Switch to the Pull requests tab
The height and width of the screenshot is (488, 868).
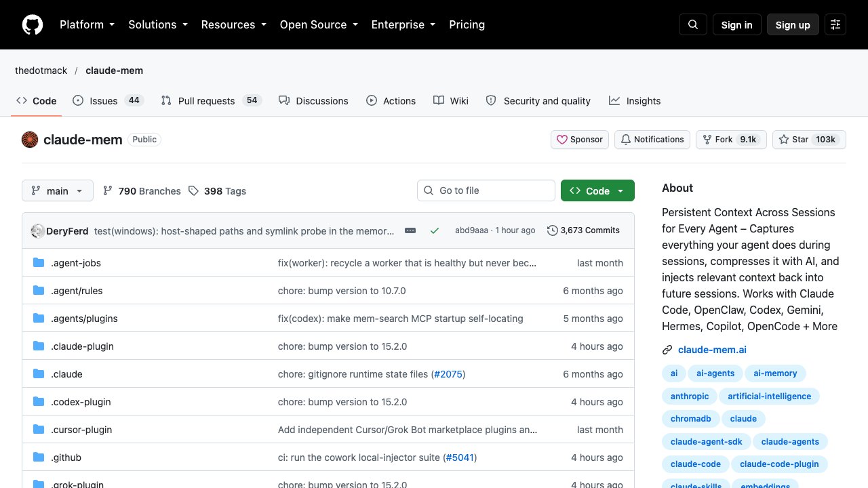[211, 101]
